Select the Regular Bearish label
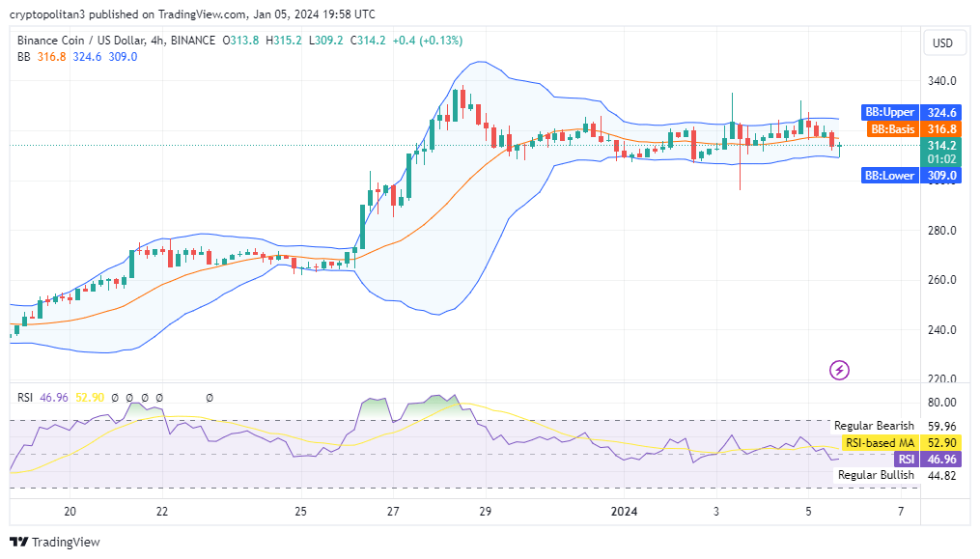The height and width of the screenshot is (559, 980). (874, 426)
